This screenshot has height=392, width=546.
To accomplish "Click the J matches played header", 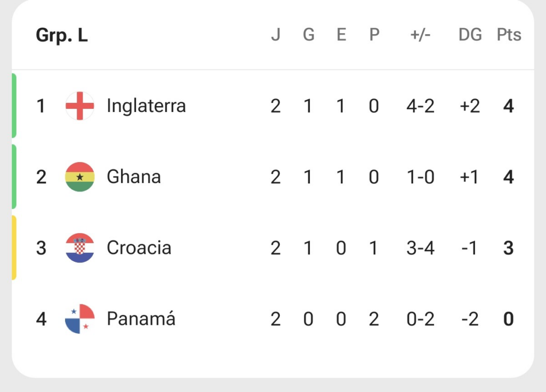I will (x=276, y=35).
